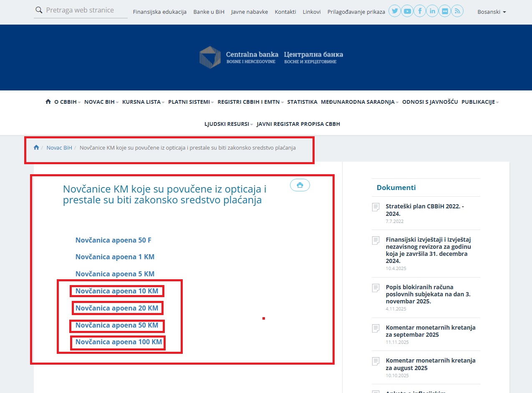Open the LinkedIn icon link
Image resolution: width=532 pixels, height=393 pixels.
click(432, 11)
